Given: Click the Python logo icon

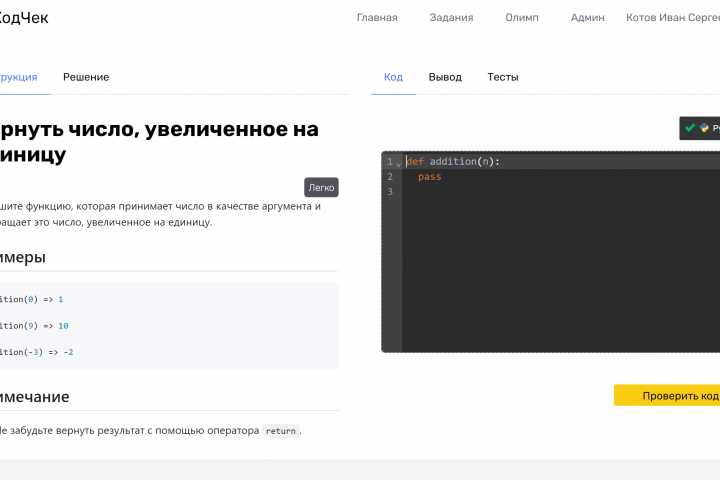Looking at the screenshot, I should click(704, 128).
